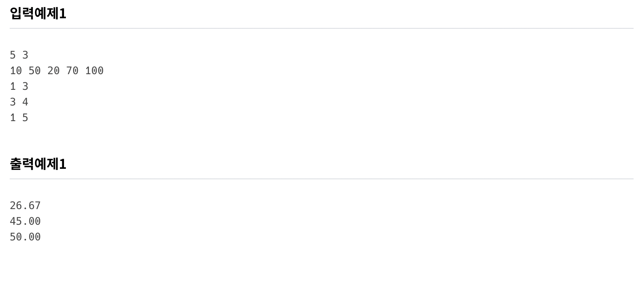
Task: Click the output value 50.00
Action: 25,237
